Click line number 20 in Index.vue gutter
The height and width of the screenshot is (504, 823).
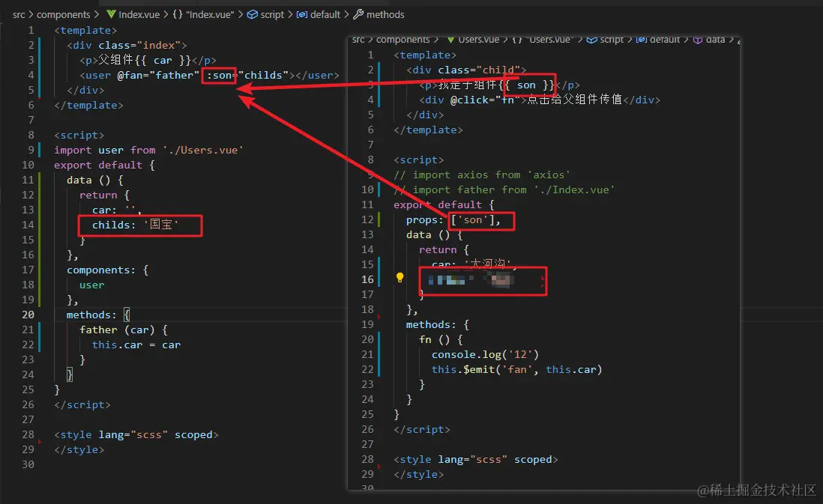pos(28,315)
